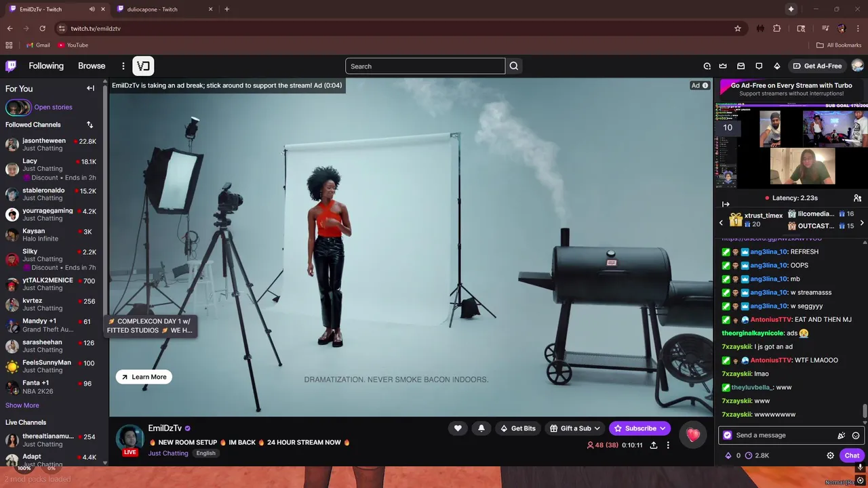Open the celebration party popper icon
Screen dimensions: 868x488
(x=842, y=436)
